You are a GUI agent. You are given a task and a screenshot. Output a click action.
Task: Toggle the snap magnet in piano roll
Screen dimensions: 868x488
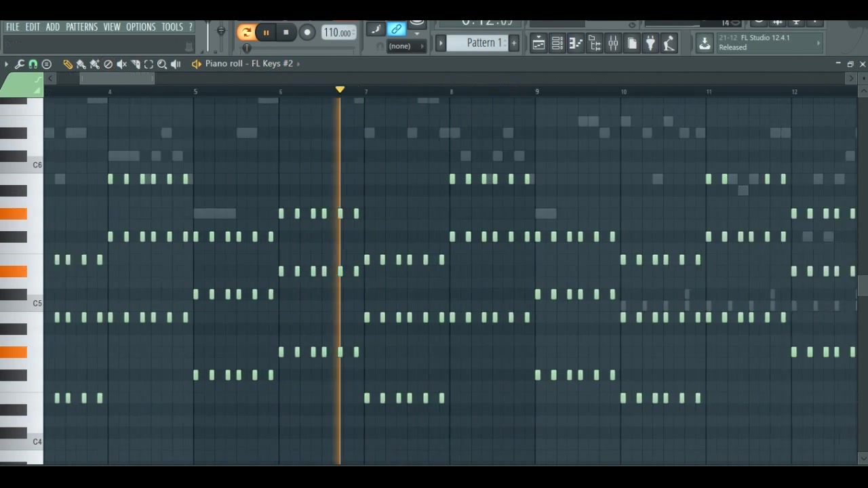(33, 64)
